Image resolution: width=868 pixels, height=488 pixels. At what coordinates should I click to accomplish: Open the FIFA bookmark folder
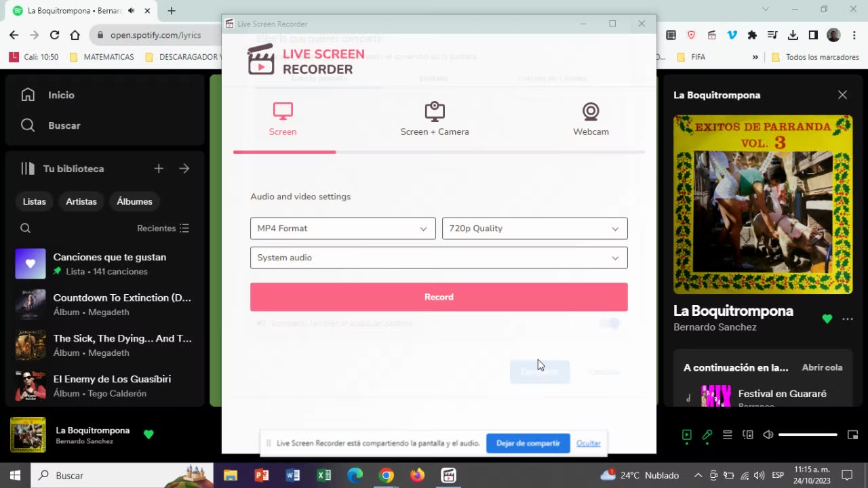tap(691, 57)
